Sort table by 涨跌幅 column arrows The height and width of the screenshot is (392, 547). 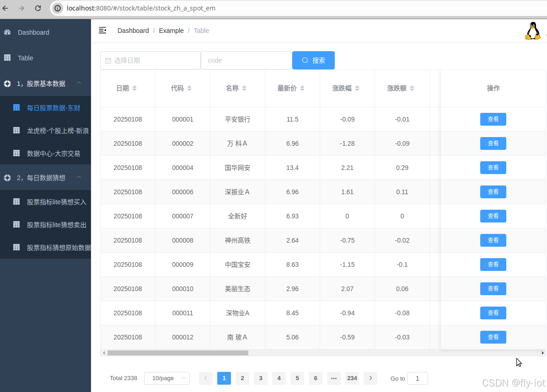click(357, 88)
